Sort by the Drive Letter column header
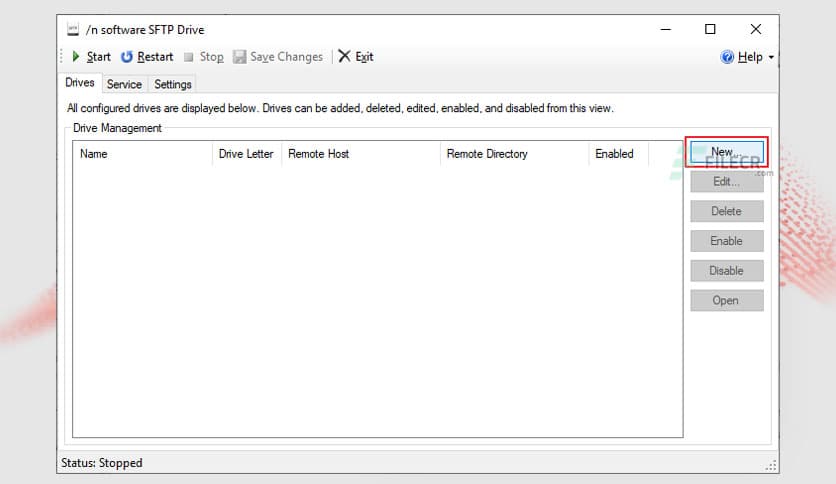This screenshot has width=836, height=484. tap(246, 154)
